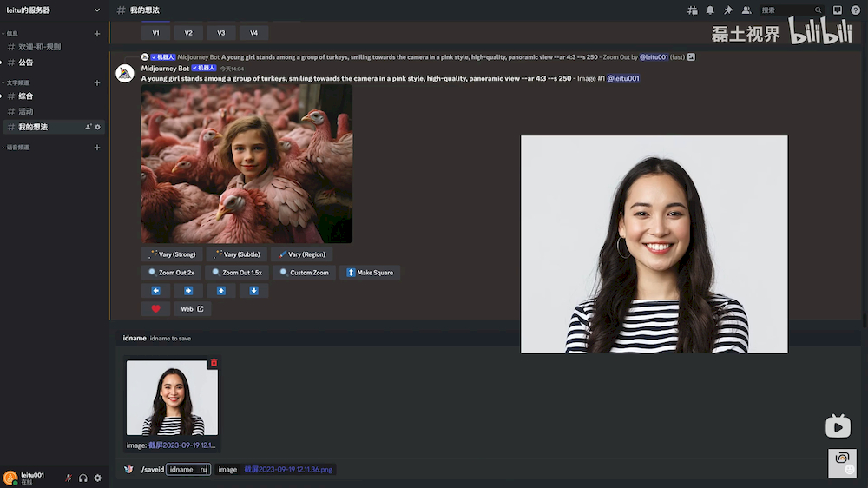Image resolution: width=868 pixels, height=488 pixels.
Task: Expand leitu的服务器 server menu
Action: point(97,10)
